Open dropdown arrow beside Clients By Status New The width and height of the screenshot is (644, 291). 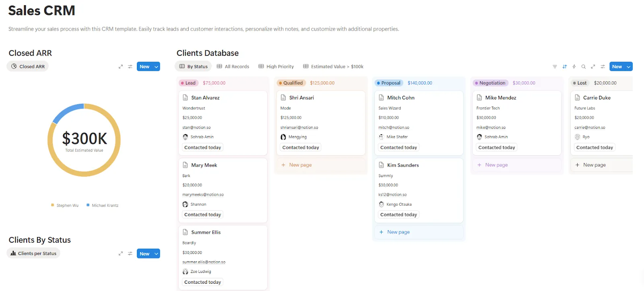click(156, 254)
